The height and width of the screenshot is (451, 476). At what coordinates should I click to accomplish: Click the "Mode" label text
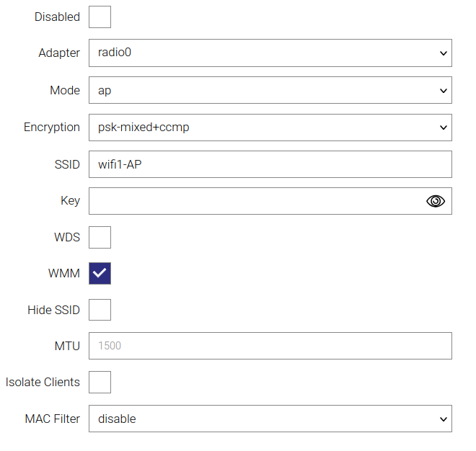[x=65, y=91]
